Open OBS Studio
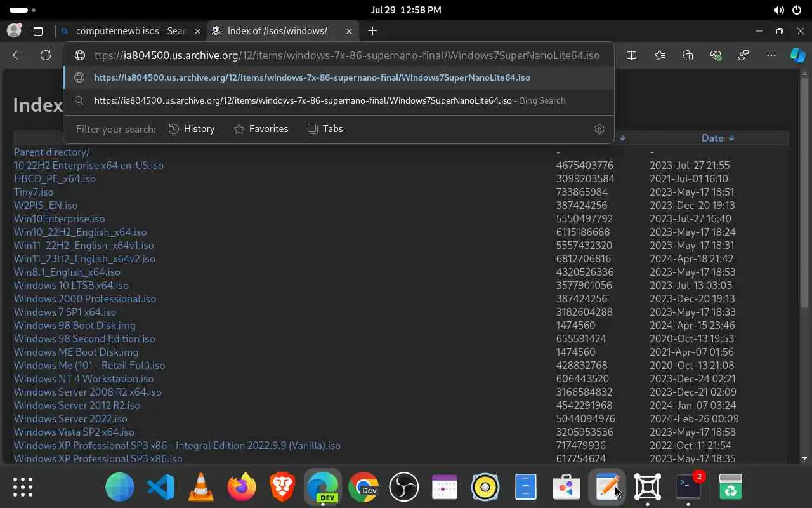Image resolution: width=812 pixels, height=508 pixels. [x=404, y=487]
